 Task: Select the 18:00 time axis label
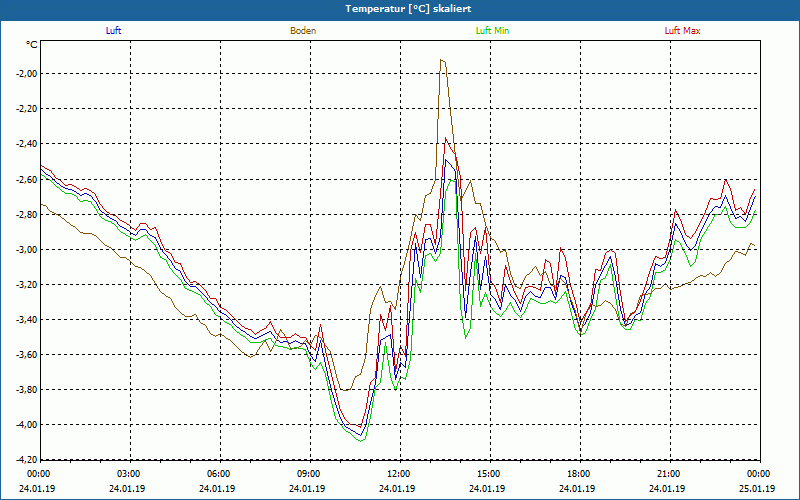point(580,474)
